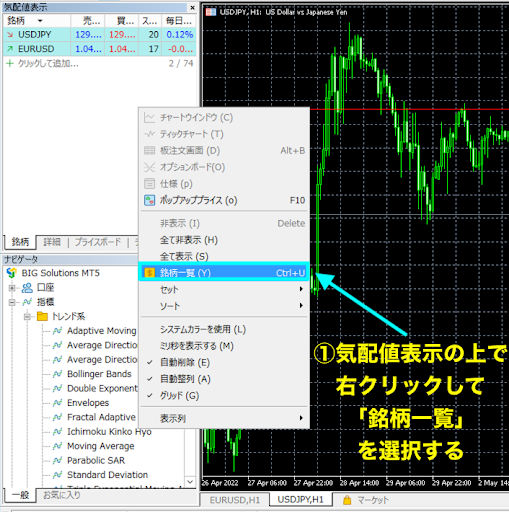The image size is (509, 512).
Task: Toggle グリッド (G) checkmark option
Action: click(x=224, y=396)
